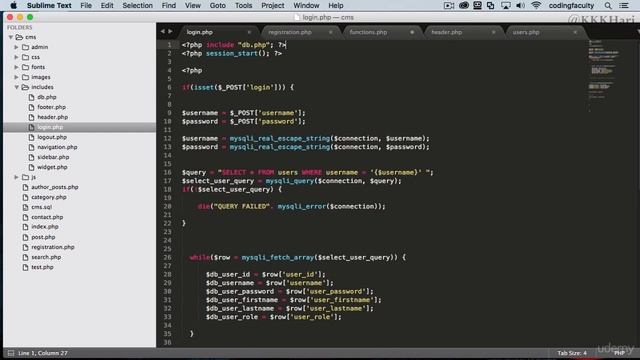Click Line 1, Column 27 status text
Viewport: 640px width, 360px height.
pos(43,353)
